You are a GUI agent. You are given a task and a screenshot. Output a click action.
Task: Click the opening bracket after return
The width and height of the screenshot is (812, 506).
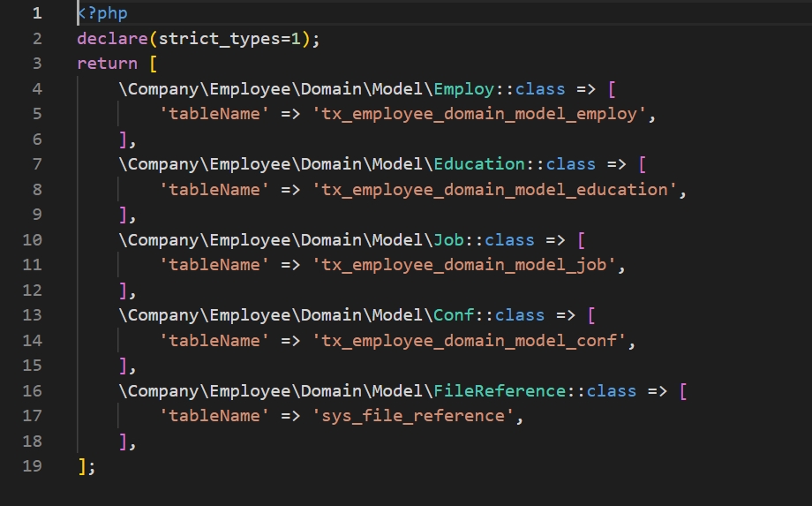coord(154,64)
